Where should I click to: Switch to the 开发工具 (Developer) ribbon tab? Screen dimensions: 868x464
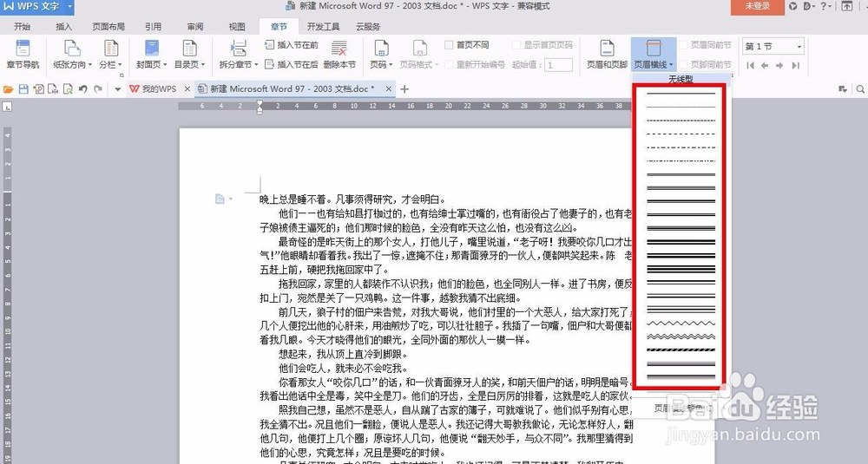(323, 26)
